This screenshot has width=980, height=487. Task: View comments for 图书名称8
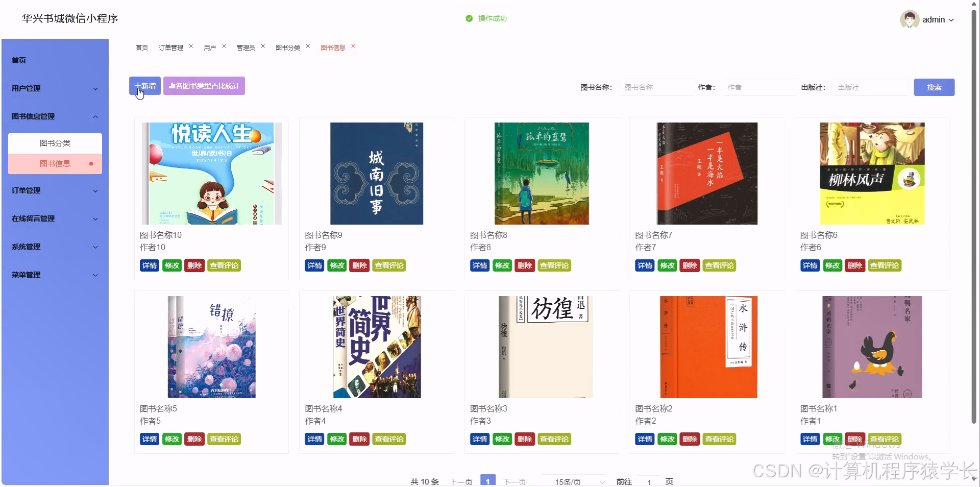tap(554, 265)
